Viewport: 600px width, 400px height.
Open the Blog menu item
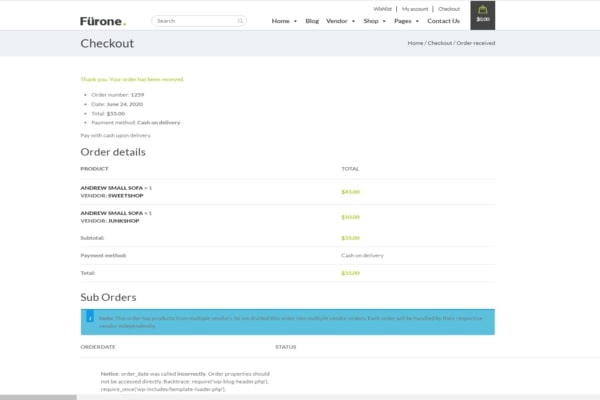[312, 20]
